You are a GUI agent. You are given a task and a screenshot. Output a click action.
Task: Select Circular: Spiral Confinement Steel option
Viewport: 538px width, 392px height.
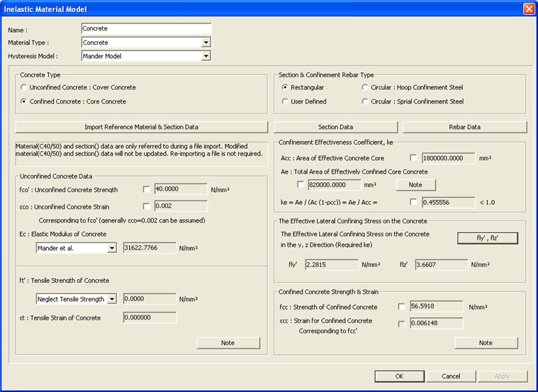point(364,101)
